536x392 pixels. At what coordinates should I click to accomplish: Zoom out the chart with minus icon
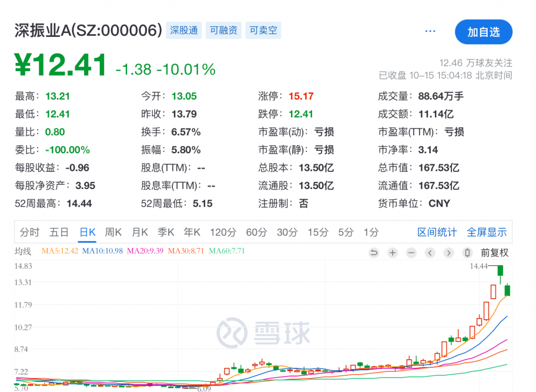pyautogui.click(x=411, y=253)
